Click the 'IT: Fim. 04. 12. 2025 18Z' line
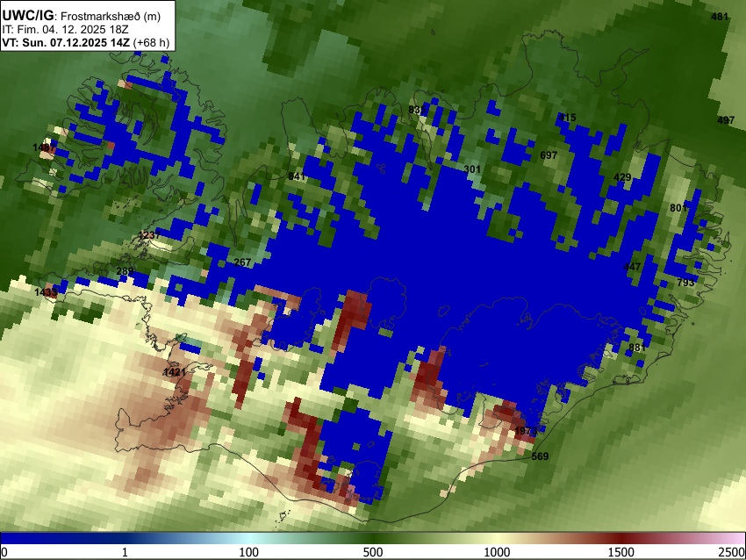Screen dimensions: 746x560 65,30
